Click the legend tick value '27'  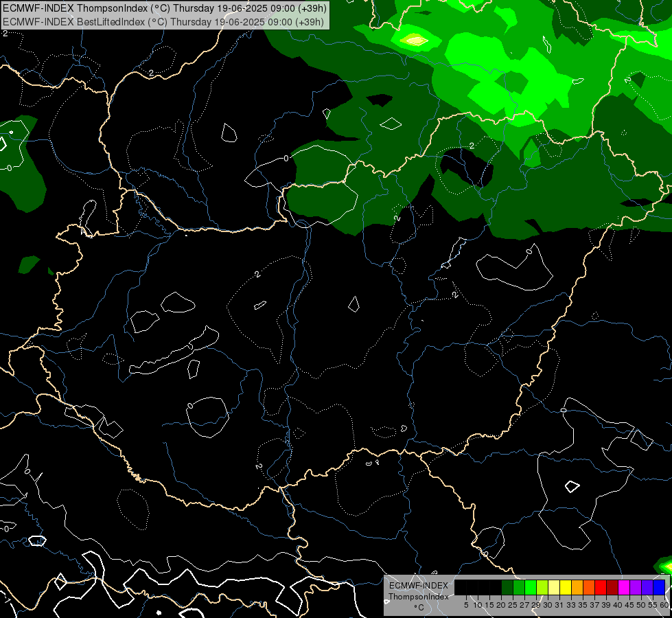click(x=524, y=605)
